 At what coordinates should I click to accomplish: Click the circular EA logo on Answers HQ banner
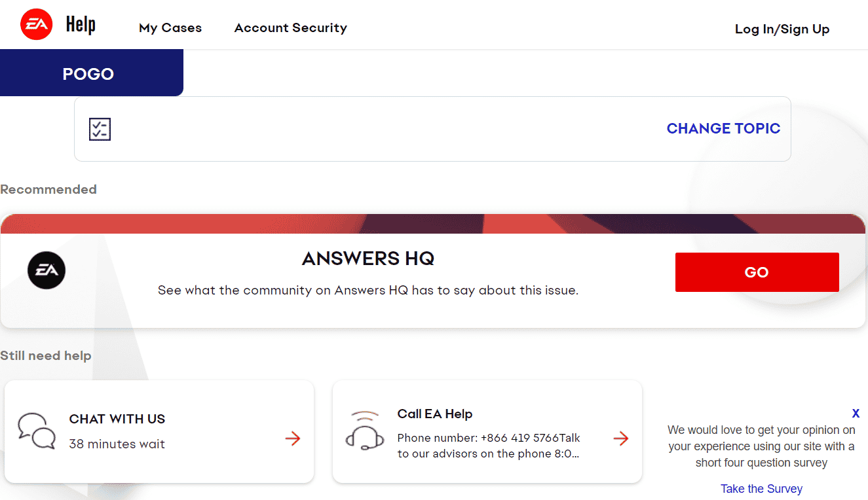tap(46, 270)
